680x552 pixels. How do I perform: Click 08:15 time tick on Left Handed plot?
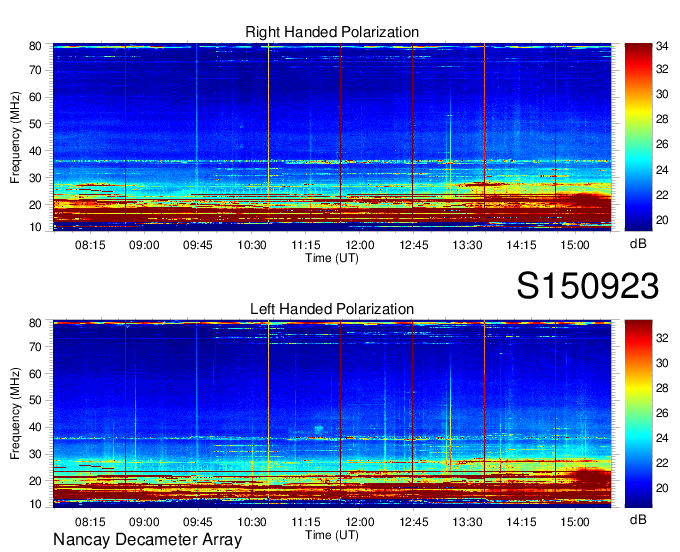90,522
